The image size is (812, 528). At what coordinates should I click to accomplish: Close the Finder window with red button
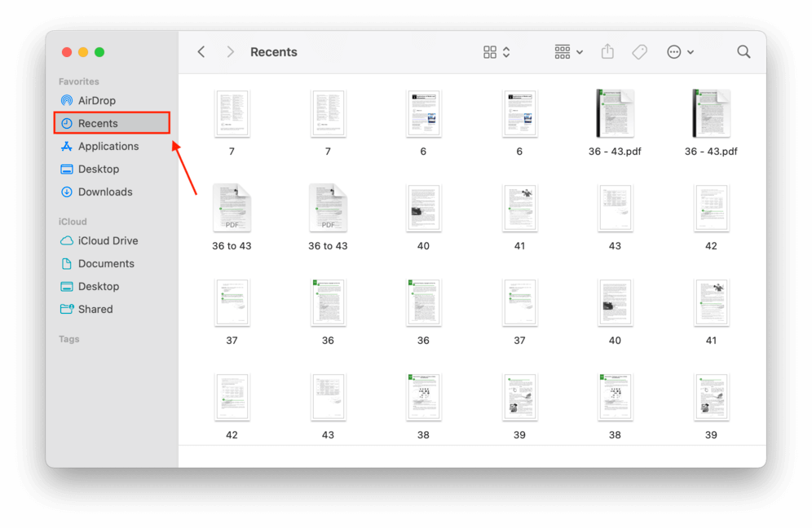coord(67,52)
